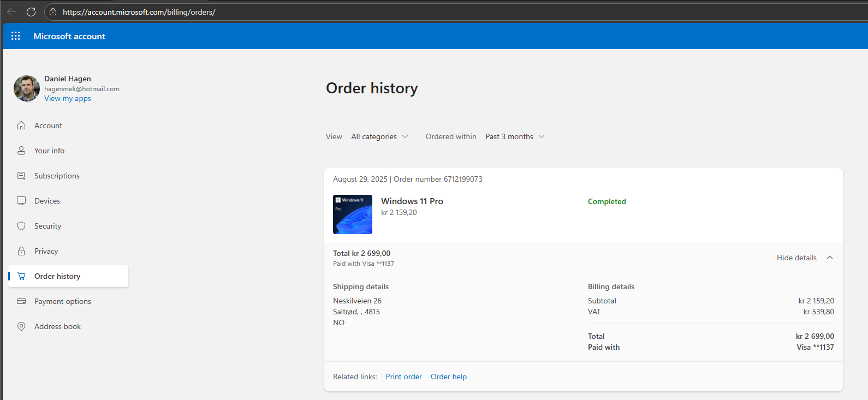Screen dimensions: 868x400
Task: Click the Shipping details heading
Action: (361, 286)
